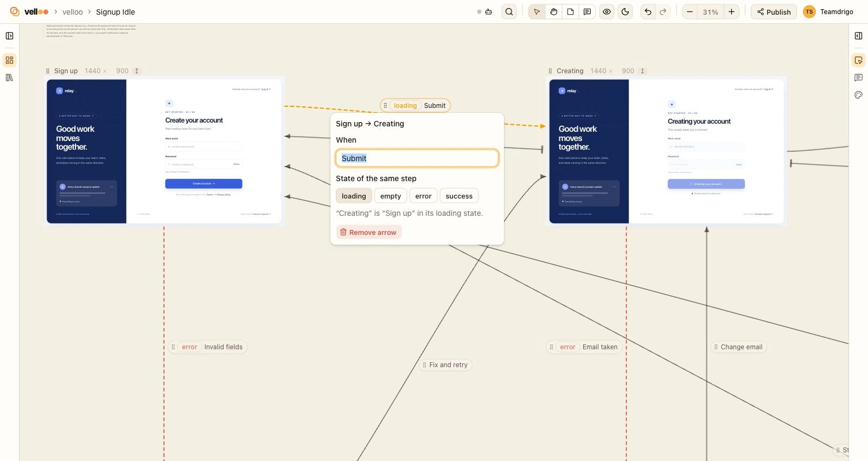Toggle the left sidebar panel
Image resolution: width=868 pixels, height=461 pixels.
[9, 36]
